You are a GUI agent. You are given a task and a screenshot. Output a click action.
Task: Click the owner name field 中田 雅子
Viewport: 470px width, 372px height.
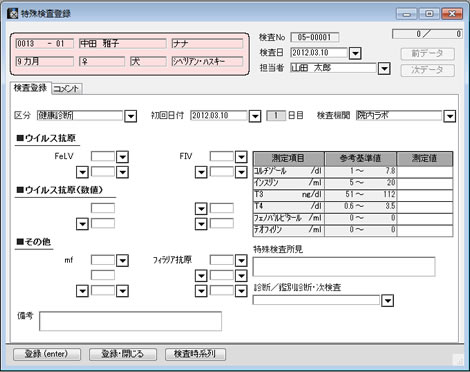[123, 44]
